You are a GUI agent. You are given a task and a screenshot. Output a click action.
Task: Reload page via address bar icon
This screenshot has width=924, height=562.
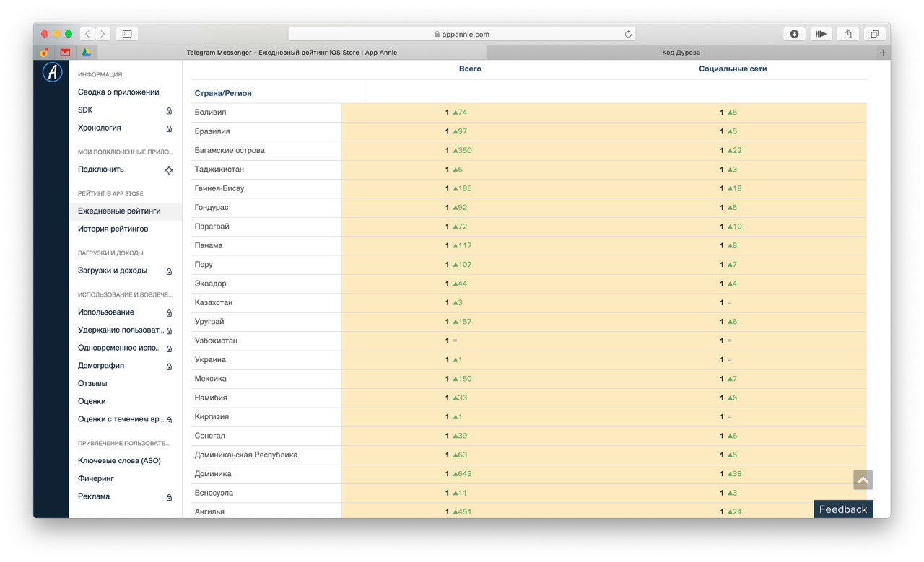(x=628, y=34)
